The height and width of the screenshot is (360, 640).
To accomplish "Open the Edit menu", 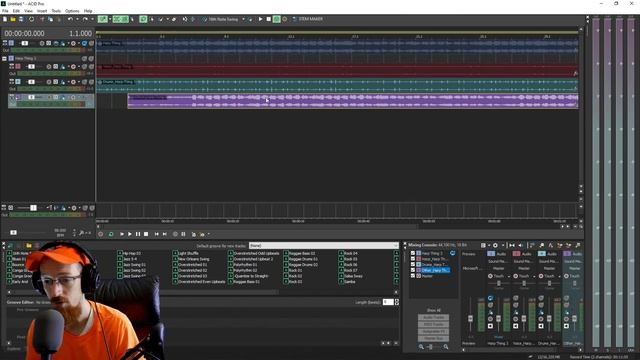I will (16, 11).
